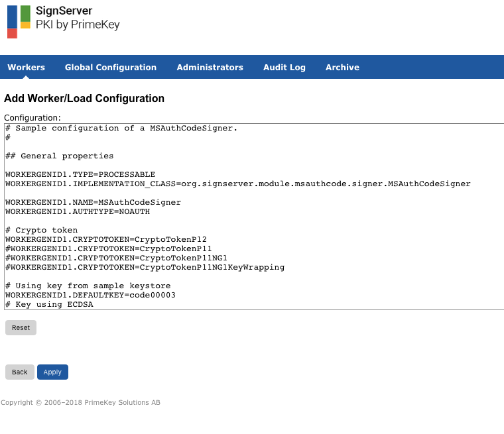Click the AUTHTYPE=NOAUTH line
This screenshot has width=504, height=434.
pyautogui.click(x=78, y=212)
